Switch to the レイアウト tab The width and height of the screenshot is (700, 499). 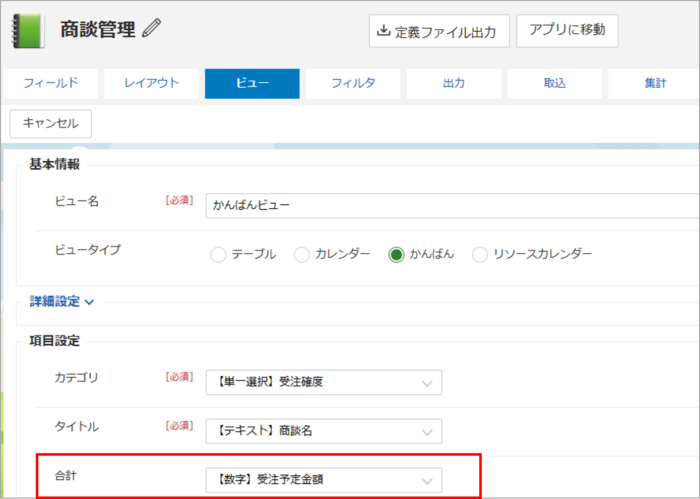tap(151, 83)
